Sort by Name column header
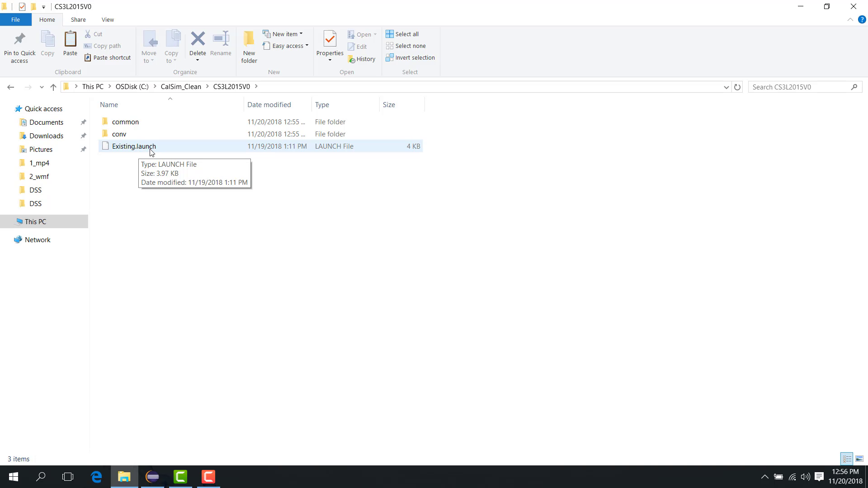The width and height of the screenshot is (868, 488). click(x=171, y=104)
